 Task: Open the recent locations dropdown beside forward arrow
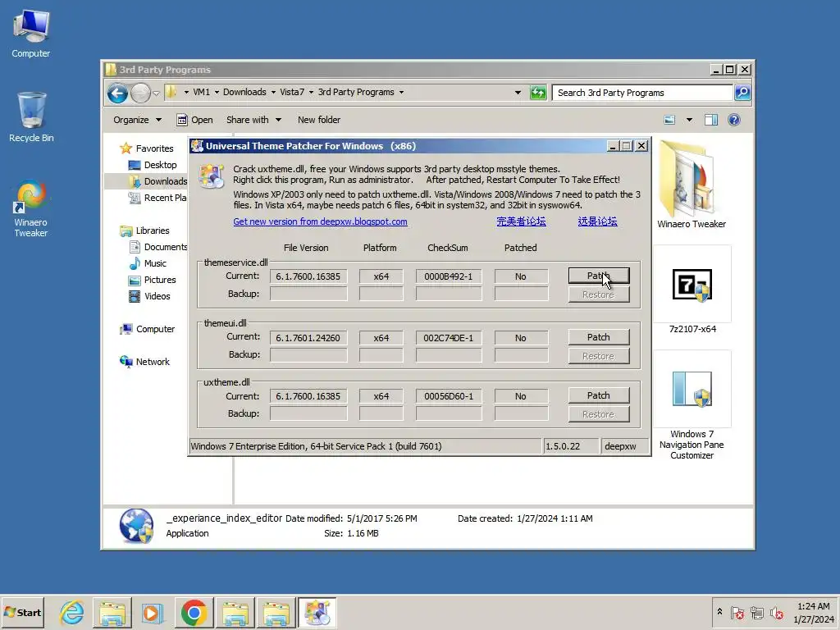tap(156, 93)
